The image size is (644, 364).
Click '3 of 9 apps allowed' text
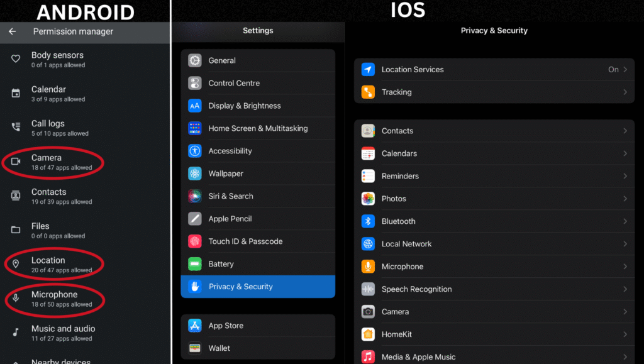click(x=58, y=99)
